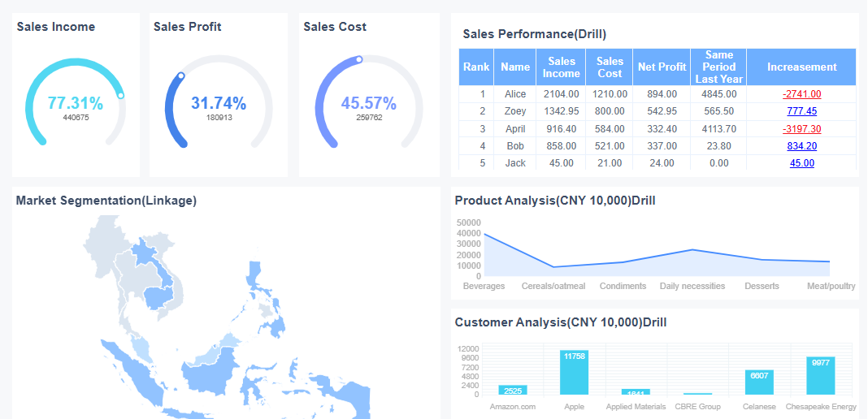Click the Sales Profit gauge handle
The image size is (868, 419).
[x=180, y=76]
